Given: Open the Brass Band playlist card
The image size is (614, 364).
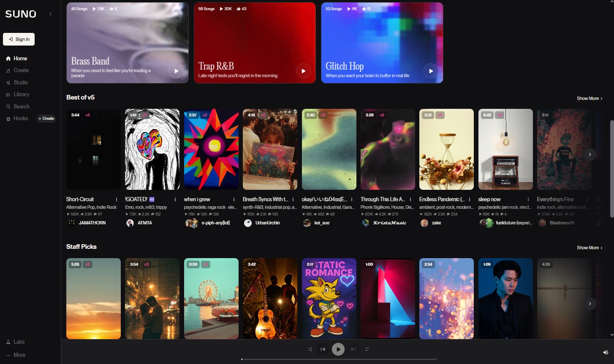Looking at the screenshot, I should tap(127, 43).
